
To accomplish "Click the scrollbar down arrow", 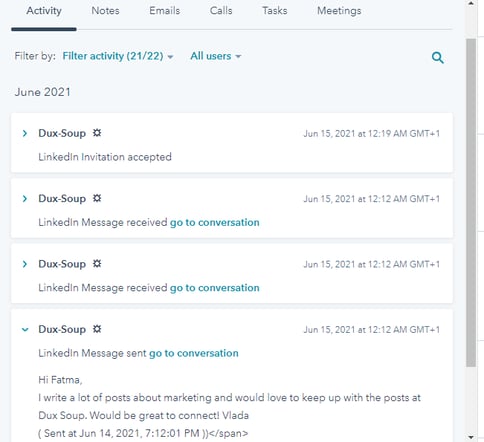I will click(x=471, y=437).
